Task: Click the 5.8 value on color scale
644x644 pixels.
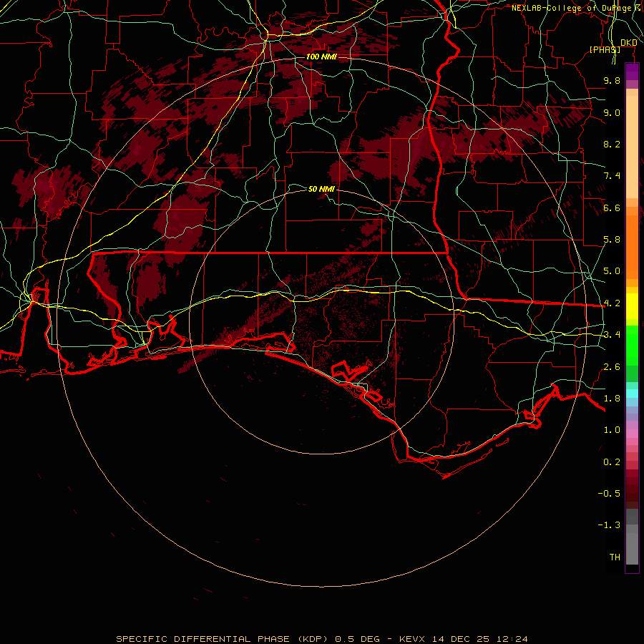Action: click(x=612, y=240)
